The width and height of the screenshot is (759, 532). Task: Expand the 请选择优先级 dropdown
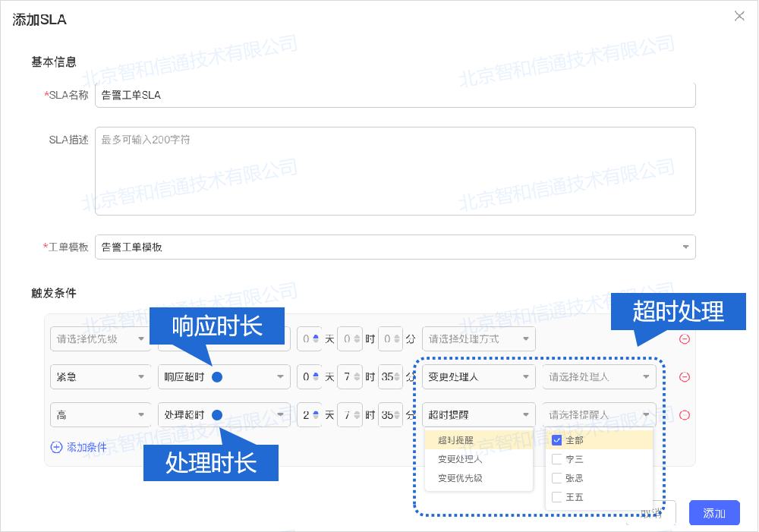pos(100,338)
